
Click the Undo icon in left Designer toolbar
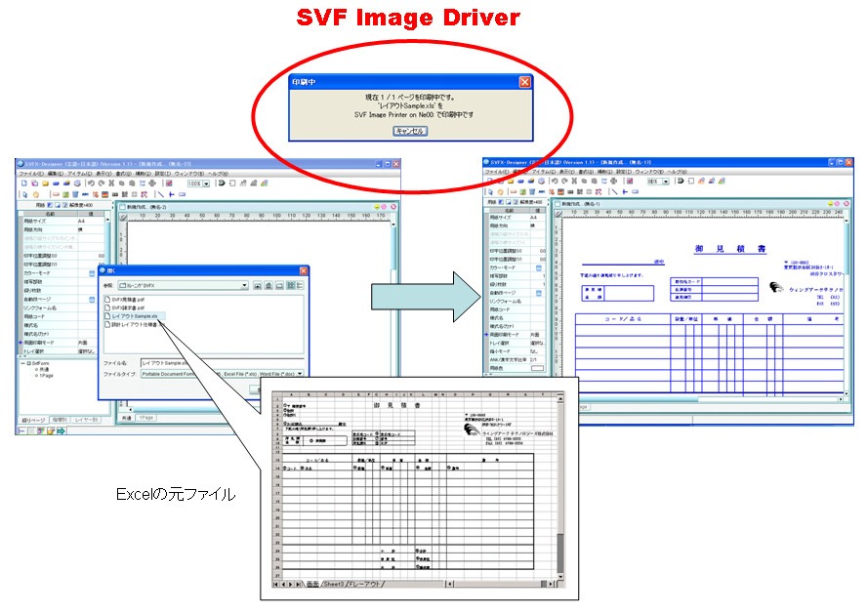point(91,184)
